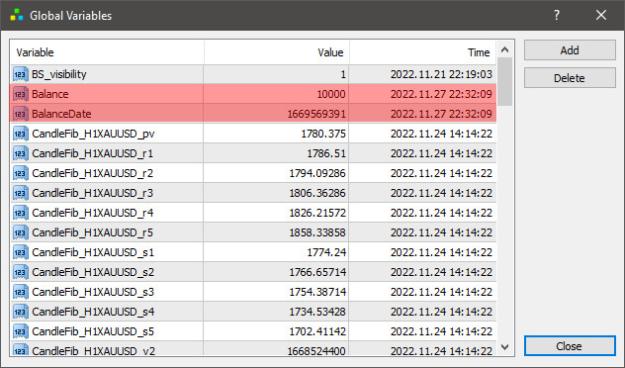Select the CandleFib_H1XAUUSD_r5 name

(x=92, y=232)
